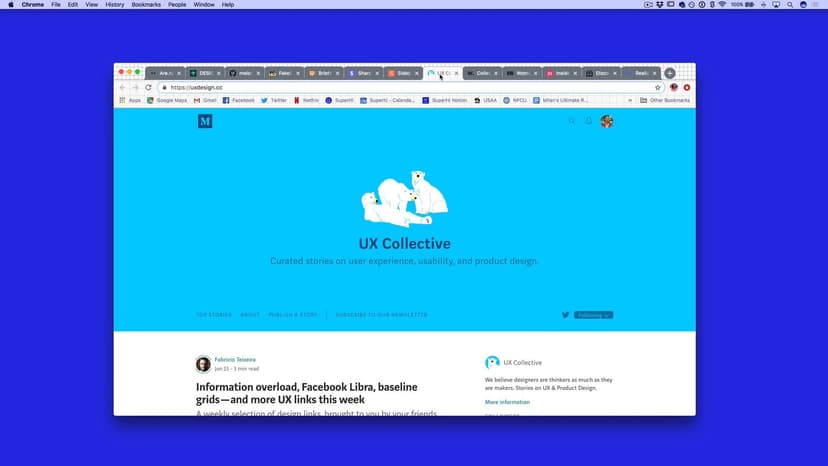Reload the page in Chrome
Viewport: 828px width, 466px height.
tap(149, 87)
